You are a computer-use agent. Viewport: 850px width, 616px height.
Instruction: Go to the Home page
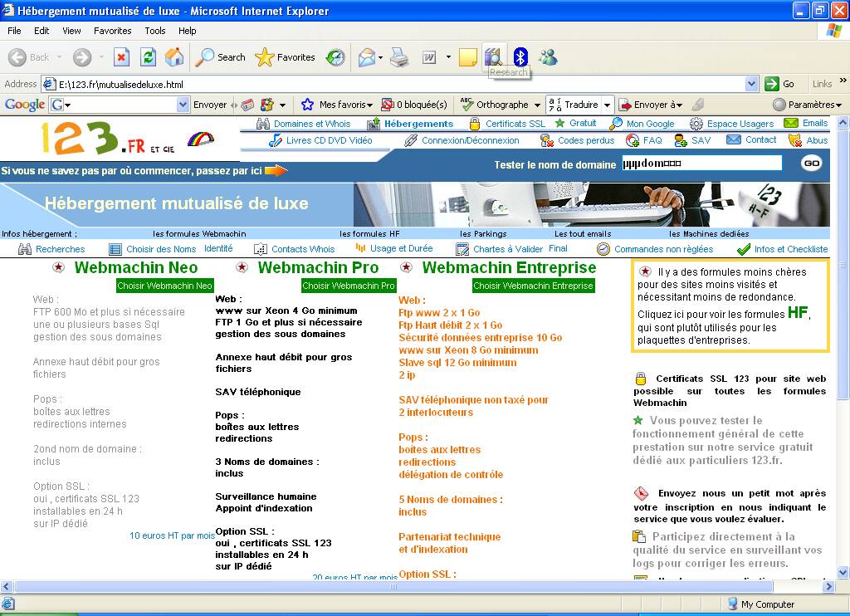(x=174, y=57)
